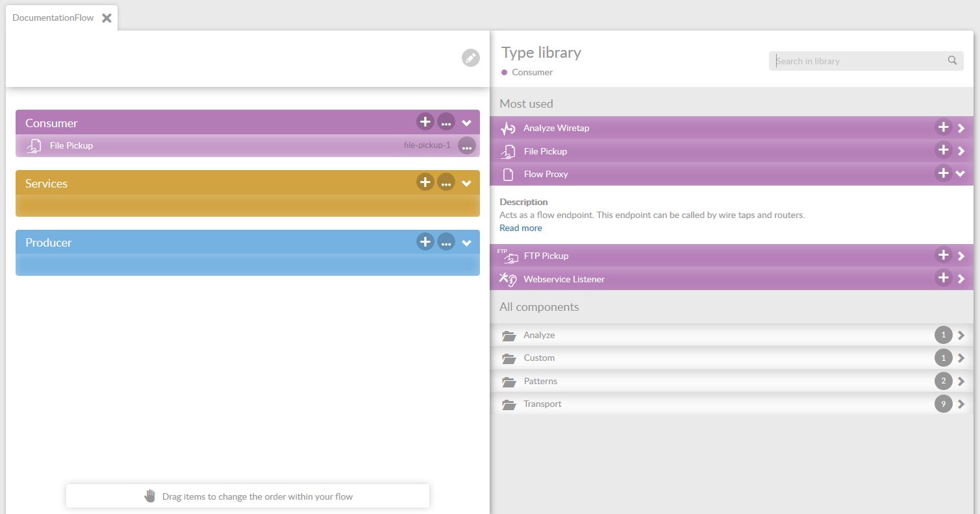This screenshot has height=514, width=980.
Task: Select the DocumentationFlow tab
Action: (53, 18)
